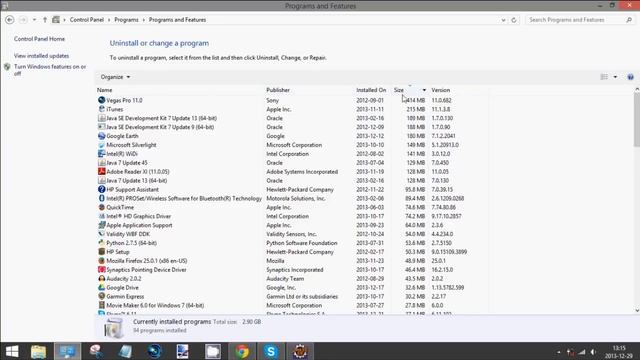Open View installed updates link
This screenshot has width=640, height=360.
(41, 56)
